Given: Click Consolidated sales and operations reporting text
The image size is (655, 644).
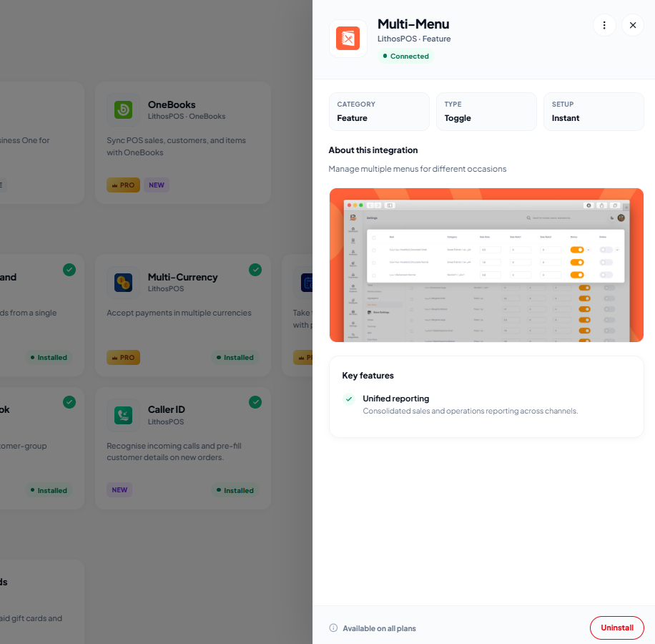Looking at the screenshot, I should [x=471, y=411].
